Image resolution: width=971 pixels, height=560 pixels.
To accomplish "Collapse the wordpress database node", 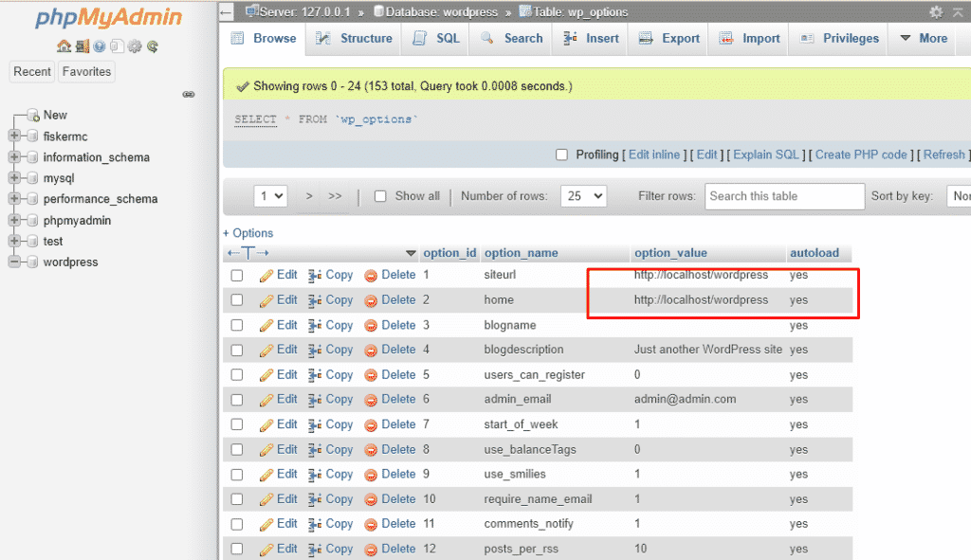I will point(13,262).
